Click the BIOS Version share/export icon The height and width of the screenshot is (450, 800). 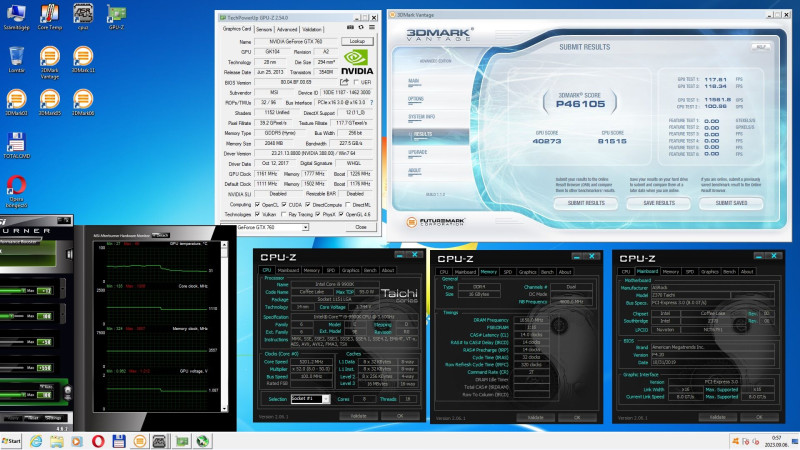pos(344,82)
